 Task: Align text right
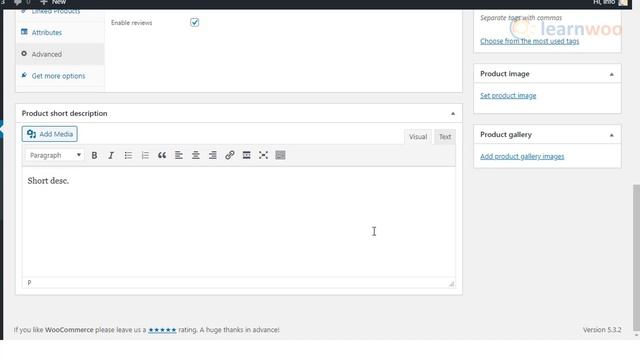(213, 155)
